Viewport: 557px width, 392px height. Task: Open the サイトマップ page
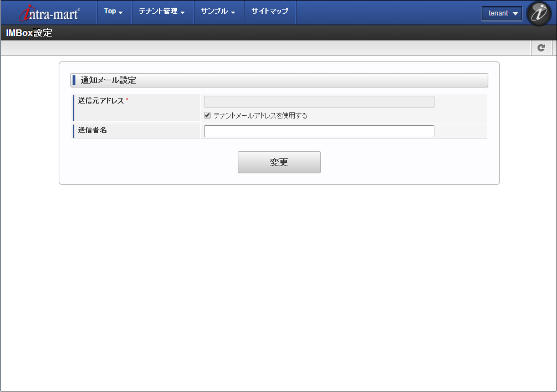click(270, 12)
